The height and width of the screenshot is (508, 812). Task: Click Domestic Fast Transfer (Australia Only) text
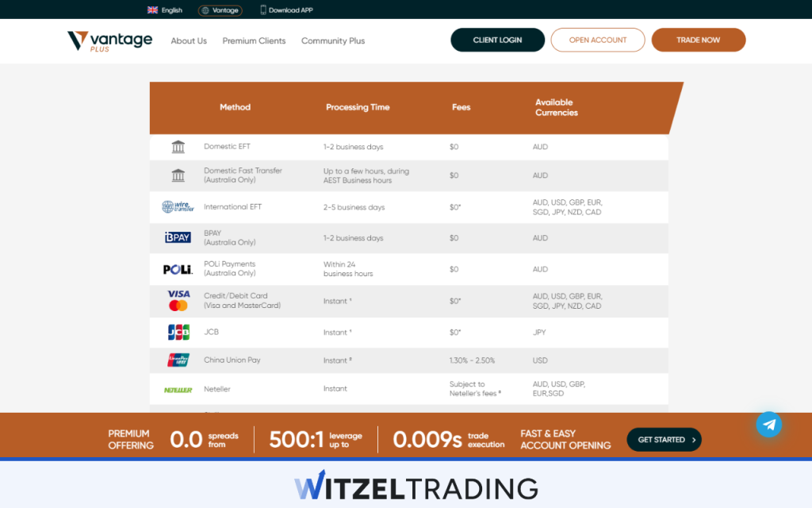coord(243,175)
